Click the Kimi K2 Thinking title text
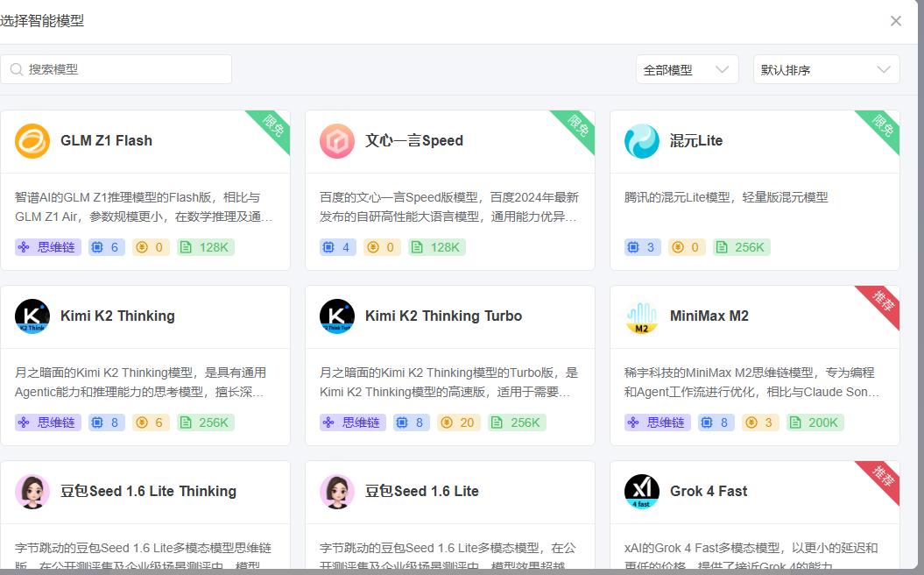This screenshot has width=924, height=575. 117,316
